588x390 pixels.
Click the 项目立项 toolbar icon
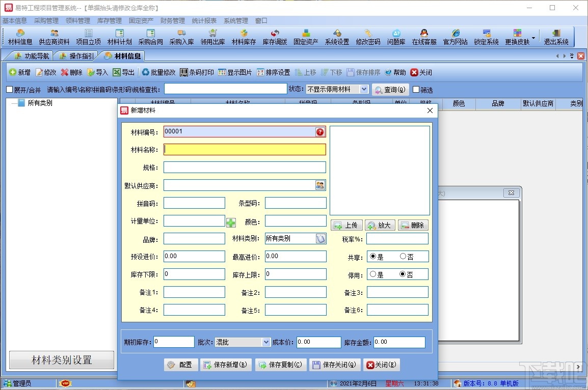89,37
